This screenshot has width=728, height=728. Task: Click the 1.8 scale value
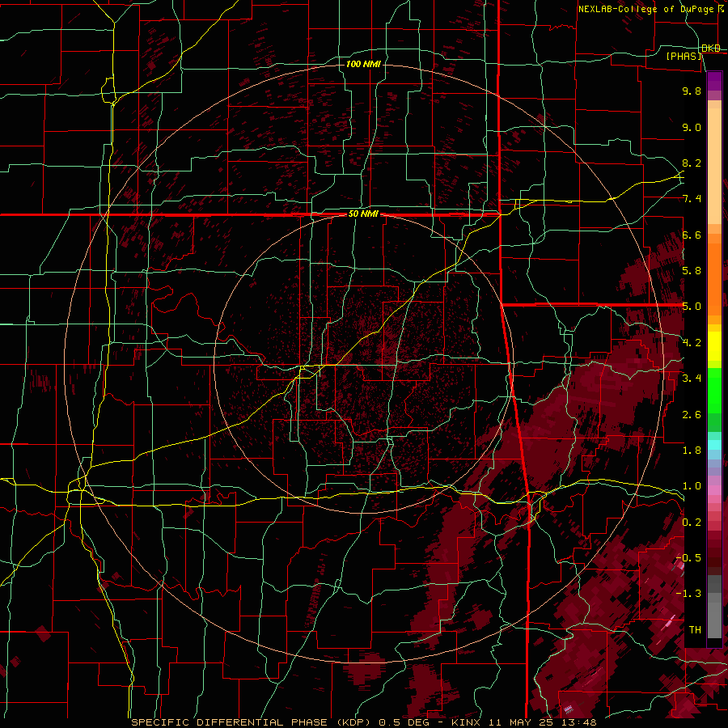pos(692,451)
